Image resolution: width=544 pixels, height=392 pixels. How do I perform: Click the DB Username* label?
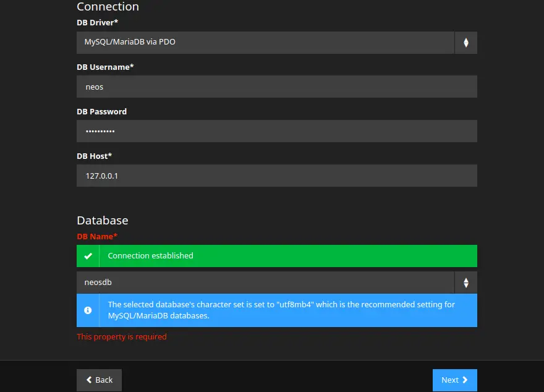(x=105, y=67)
